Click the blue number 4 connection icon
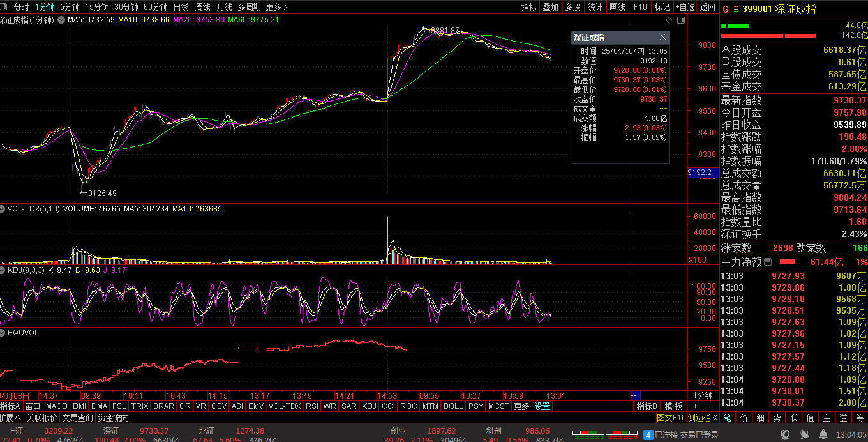Screen dimensions: 868x442 648,435
